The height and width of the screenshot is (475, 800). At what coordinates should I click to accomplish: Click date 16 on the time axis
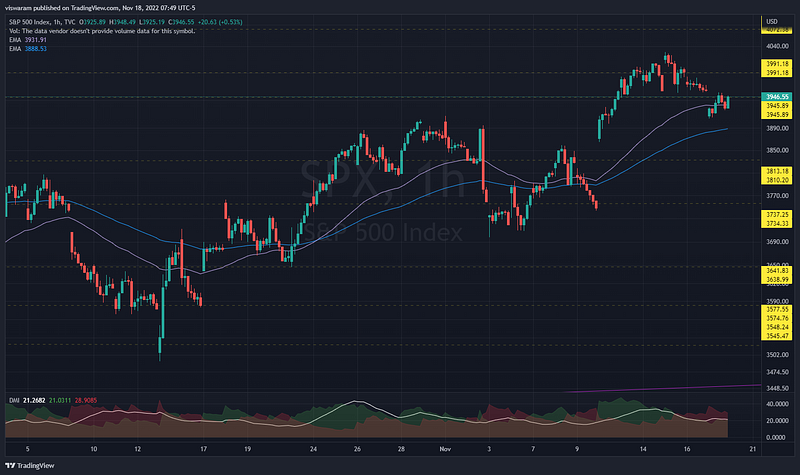687,449
